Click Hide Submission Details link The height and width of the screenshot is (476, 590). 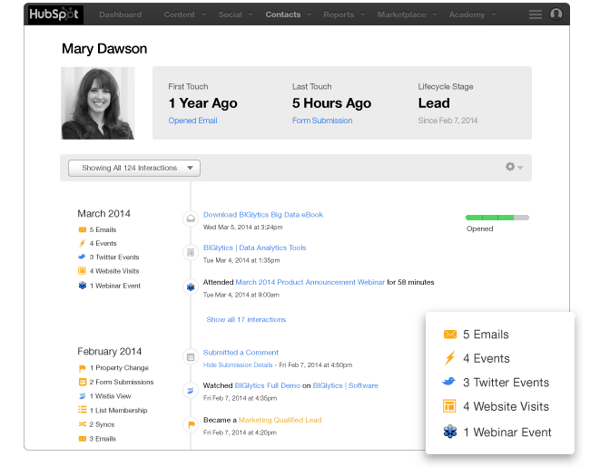click(x=238, y=365)
